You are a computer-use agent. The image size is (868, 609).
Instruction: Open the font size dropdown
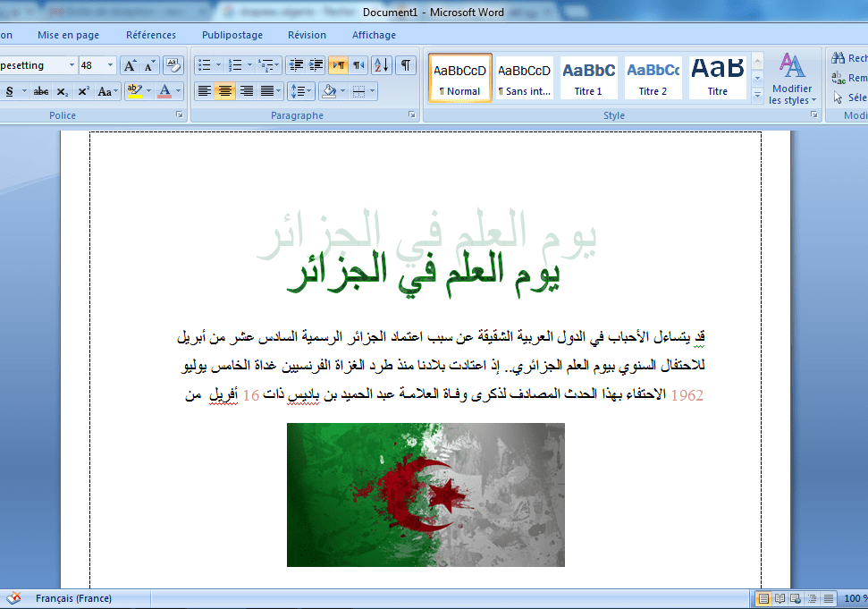coord(111,65)
